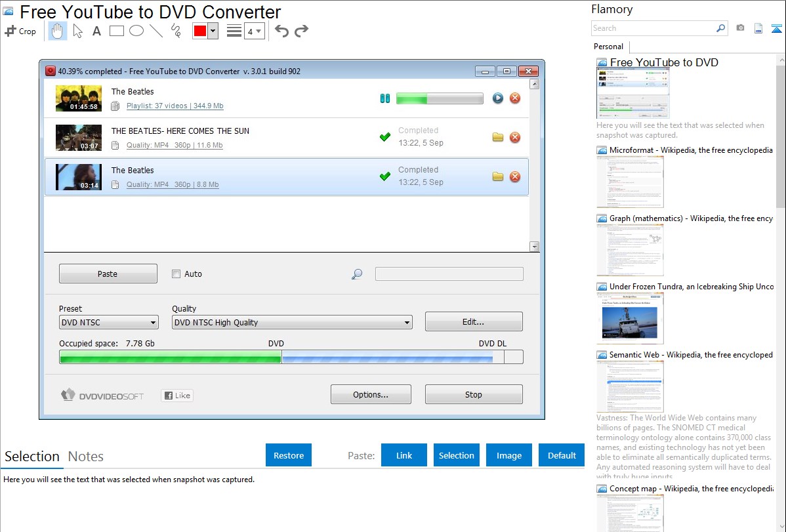Click the blue play button for playlist

498,98
